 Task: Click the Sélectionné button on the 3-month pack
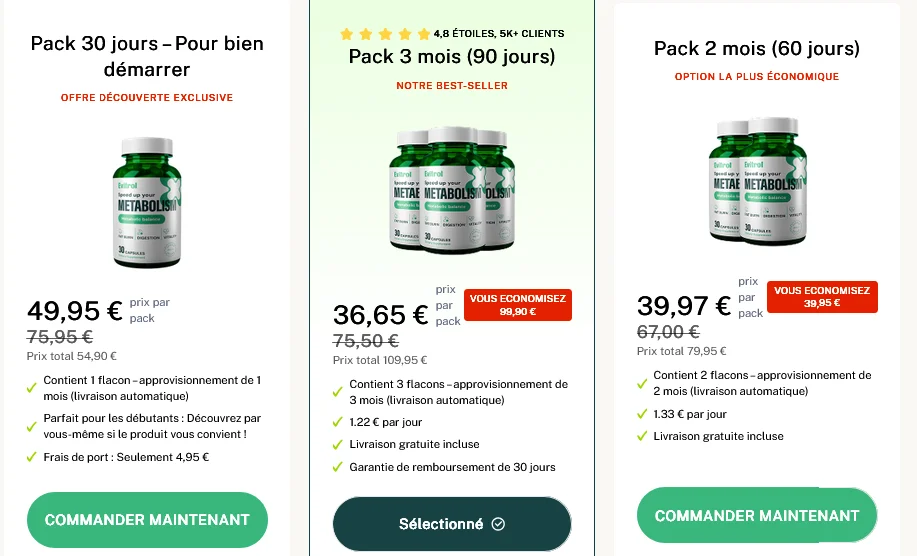(x=452, y=524)
